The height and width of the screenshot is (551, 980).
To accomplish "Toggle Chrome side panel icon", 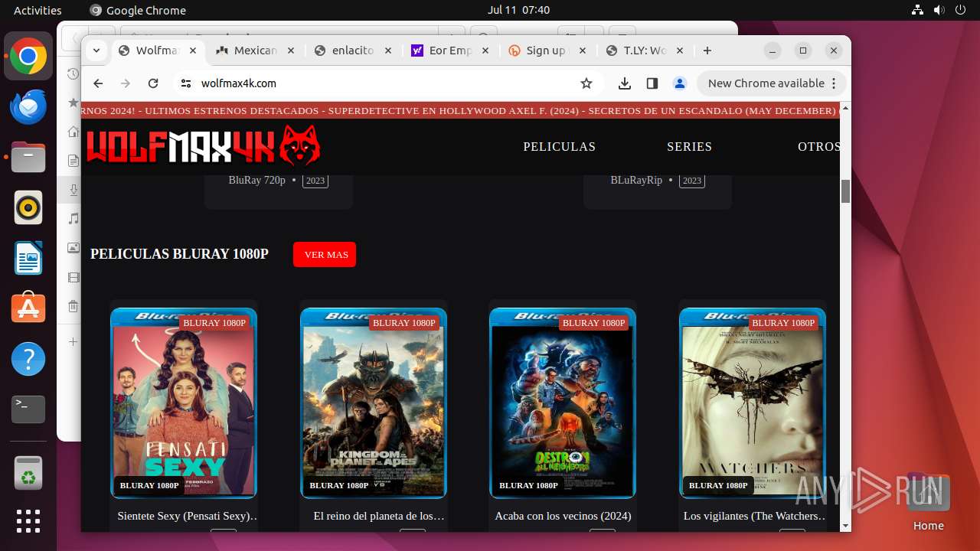I will click(652, 83).
